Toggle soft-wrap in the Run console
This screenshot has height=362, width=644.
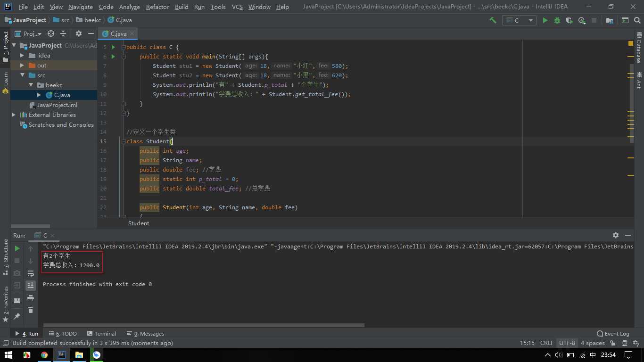(x=31, y=273)
